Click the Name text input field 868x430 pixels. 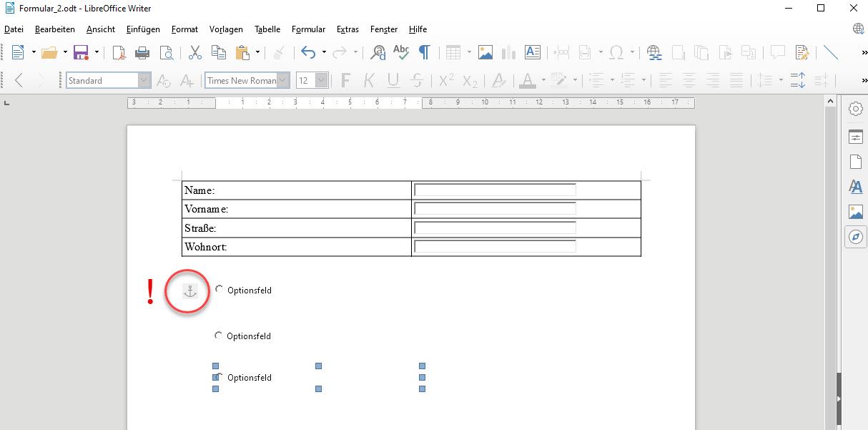(495, 190)
